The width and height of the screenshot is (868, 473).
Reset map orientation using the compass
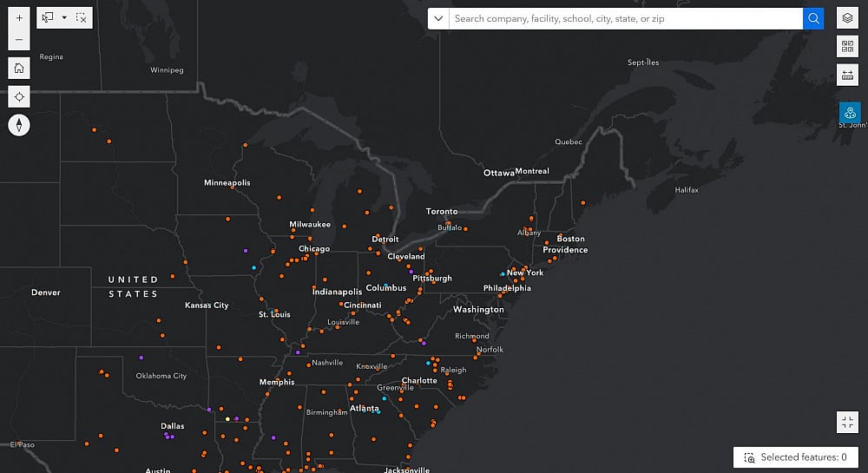pos(19,125)
